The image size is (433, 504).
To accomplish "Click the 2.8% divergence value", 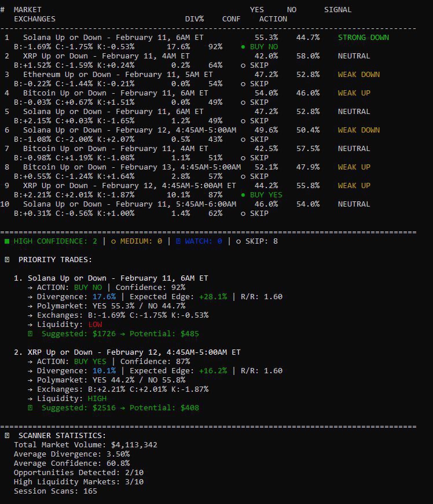I will 181,177.
